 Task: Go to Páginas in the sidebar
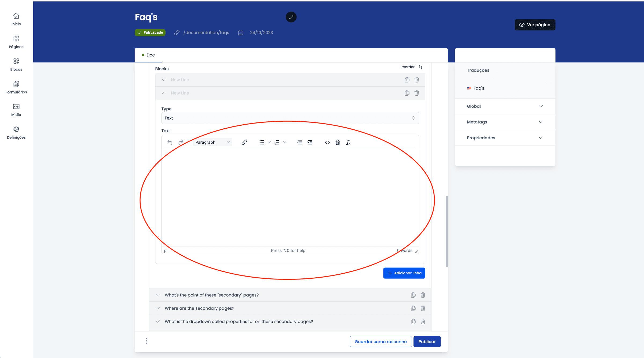click(x=16, y=42)
